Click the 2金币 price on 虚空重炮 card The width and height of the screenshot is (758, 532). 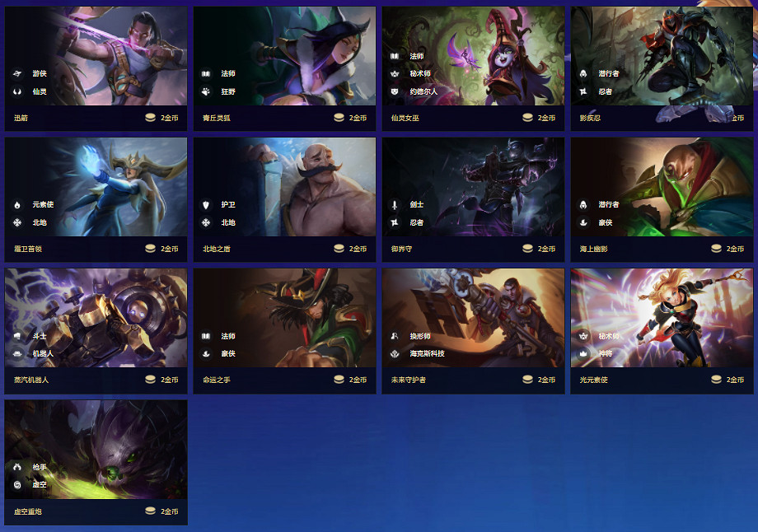coord(169,511)
